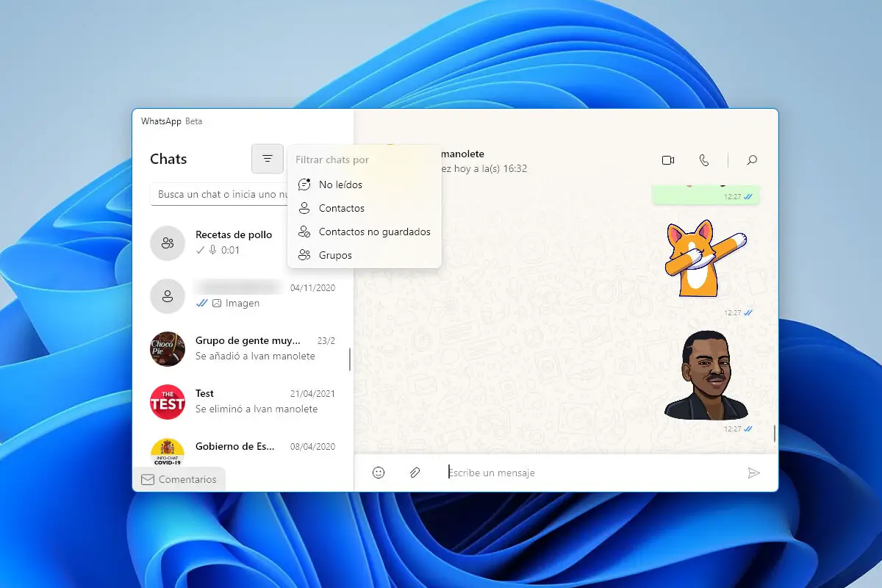This screenshot has height=588, width=882.
Task: Click the chat list scrollbar
Action: pyautogui.click(x=349, y=359)
